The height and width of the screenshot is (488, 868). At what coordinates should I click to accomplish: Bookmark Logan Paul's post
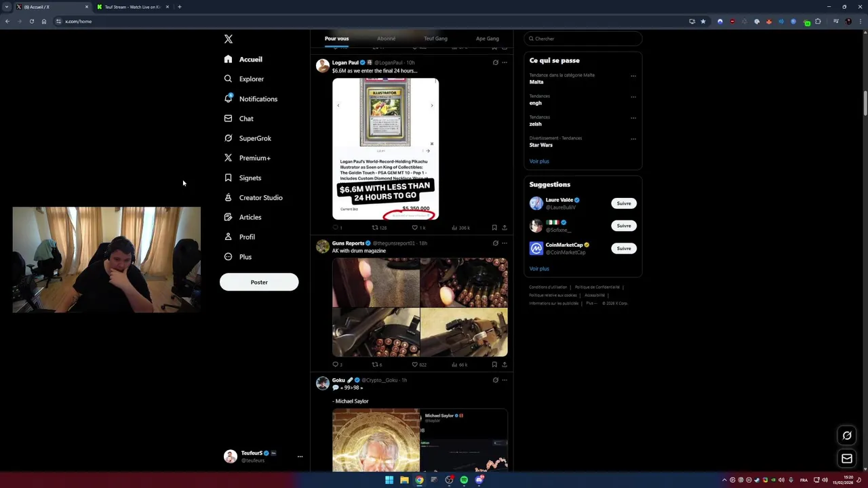[494, 228]
